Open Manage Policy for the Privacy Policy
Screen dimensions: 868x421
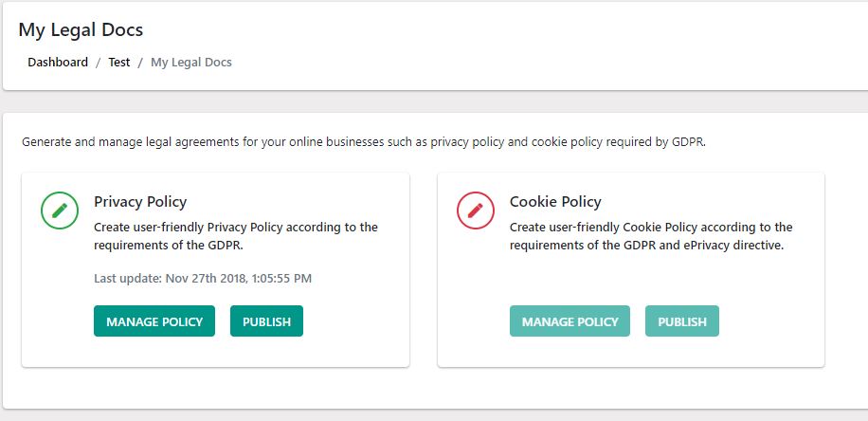coord(154,321)
